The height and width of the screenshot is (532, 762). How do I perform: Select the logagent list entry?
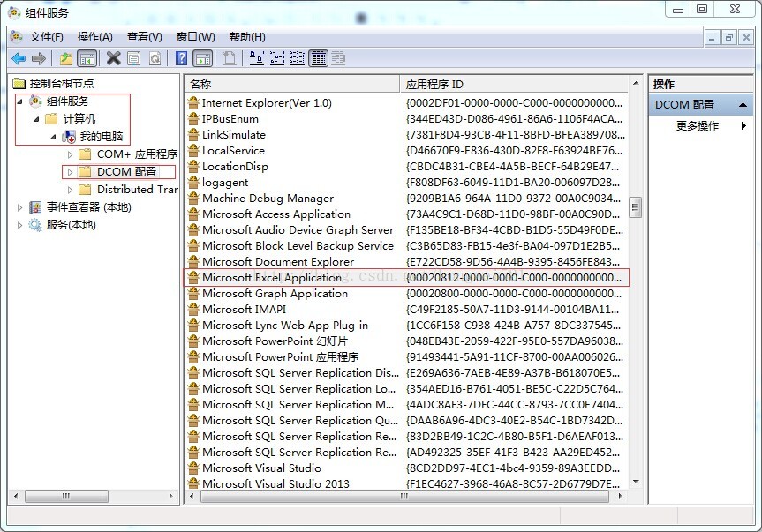click(406, 182)
